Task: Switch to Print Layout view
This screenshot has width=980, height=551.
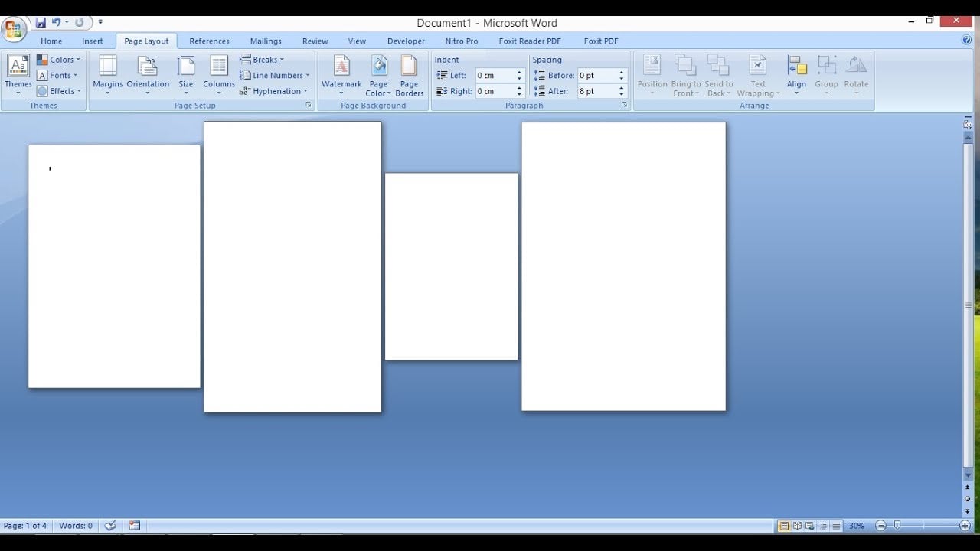Action: click(784, 526)
